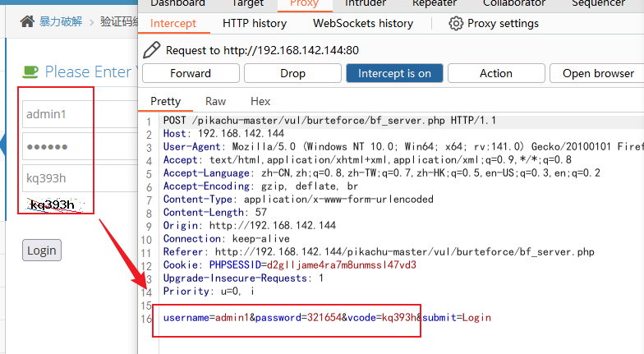Click the green cup icon beside Please Enter
Image resolution: width=644 pixels, height=354 pixels.
(30, 72)
